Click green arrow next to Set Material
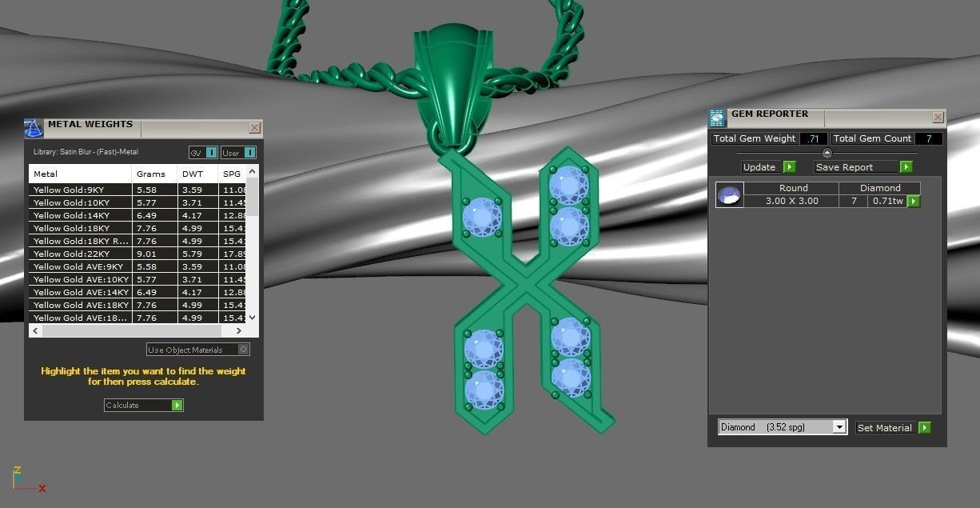This screenshot has height=508, width=980. click(x=925, y=428)
